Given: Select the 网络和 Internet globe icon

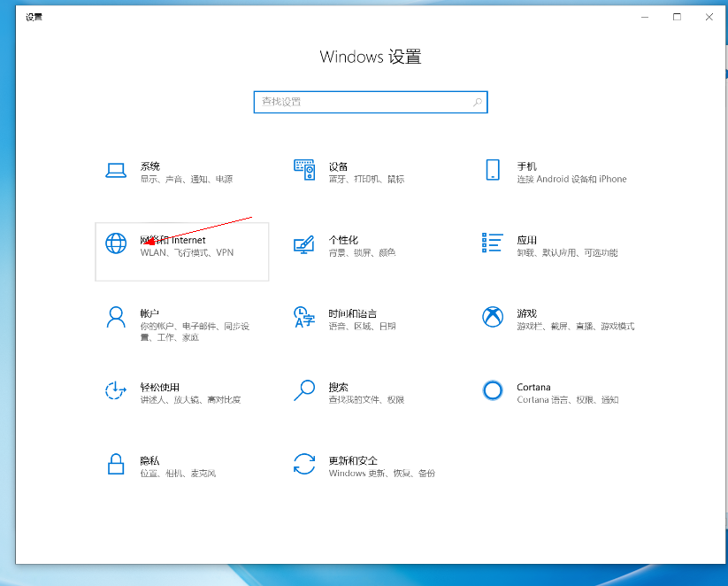Looking at the screenshot, I should (x=116, y=243).
